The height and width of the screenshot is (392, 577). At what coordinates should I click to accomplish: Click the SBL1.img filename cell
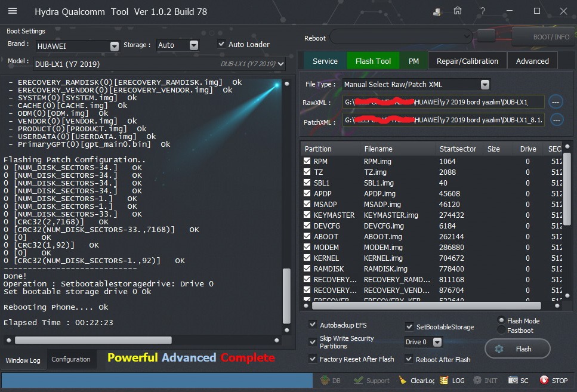click(x=379, y=183)
